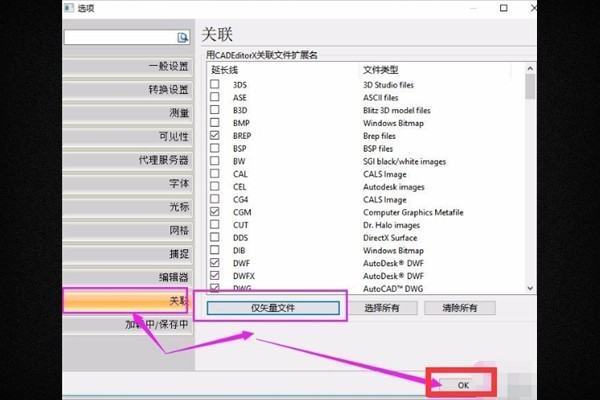Open the 光标 settings page
This screenshot has height=400, width=600.
pyautogui.click(x=128, y=207)
